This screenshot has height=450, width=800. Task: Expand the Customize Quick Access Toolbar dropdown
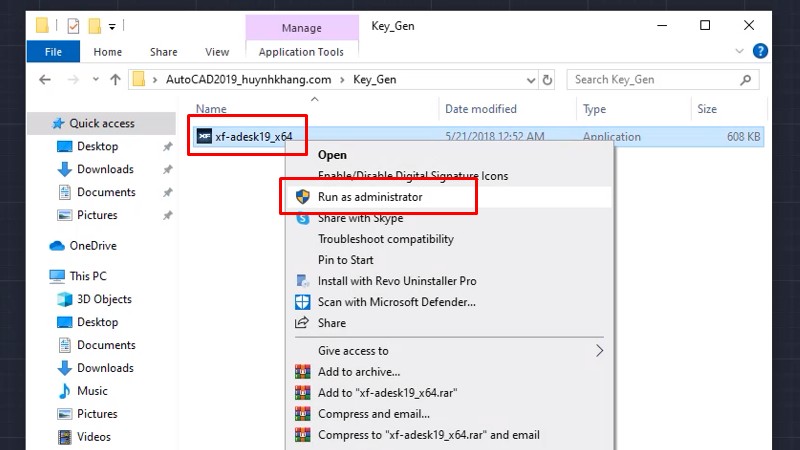[x=112, y=26]
